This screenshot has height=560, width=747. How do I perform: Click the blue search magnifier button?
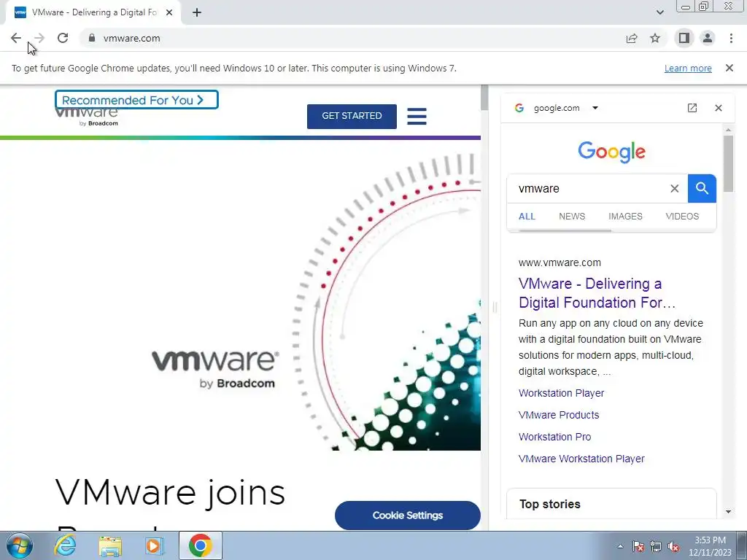click(702, 189)
